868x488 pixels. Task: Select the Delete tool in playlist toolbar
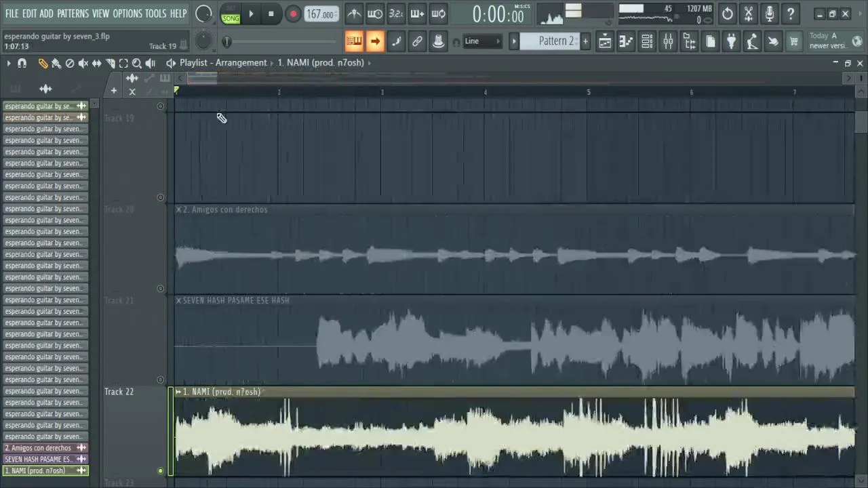pos(70,63)
